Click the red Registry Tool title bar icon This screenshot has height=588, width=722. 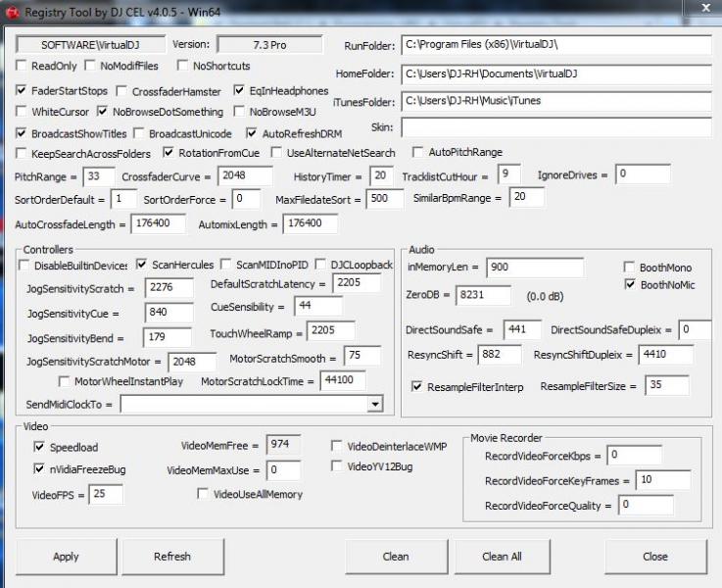tap(12, 12)
